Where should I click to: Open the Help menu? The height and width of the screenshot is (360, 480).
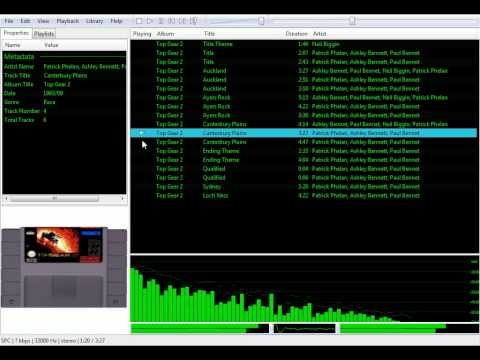click(116, 21)
